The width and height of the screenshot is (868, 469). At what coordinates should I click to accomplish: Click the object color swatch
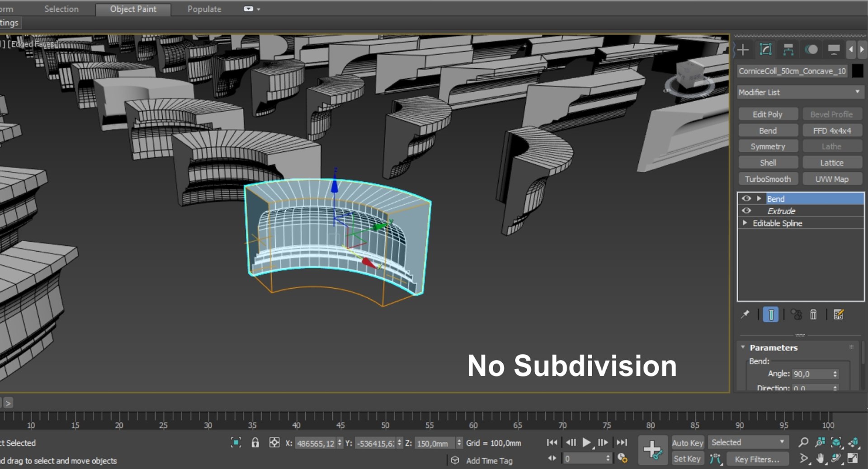point(857,71)
